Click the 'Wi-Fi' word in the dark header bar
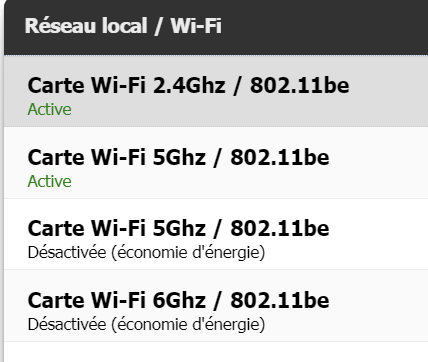Screen dimensions: 428x362 pyautogui.click(x=196, y=26)
